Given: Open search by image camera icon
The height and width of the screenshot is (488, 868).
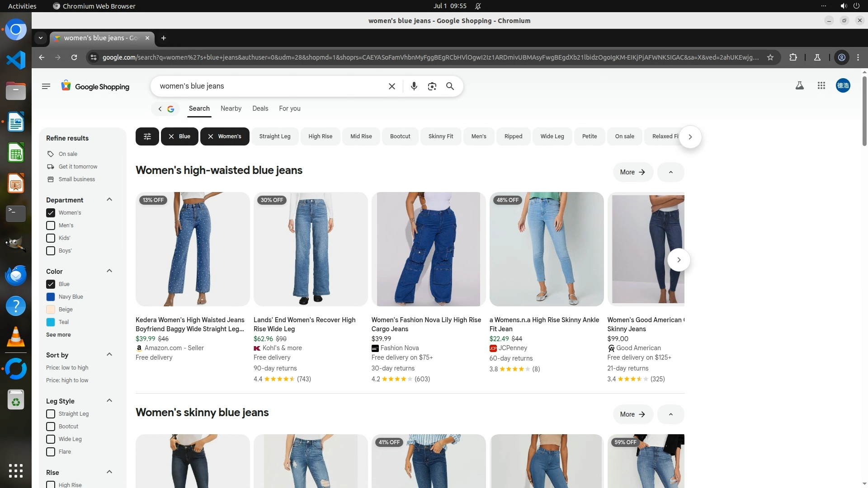Looking at the screenshot, I should 432,86.
